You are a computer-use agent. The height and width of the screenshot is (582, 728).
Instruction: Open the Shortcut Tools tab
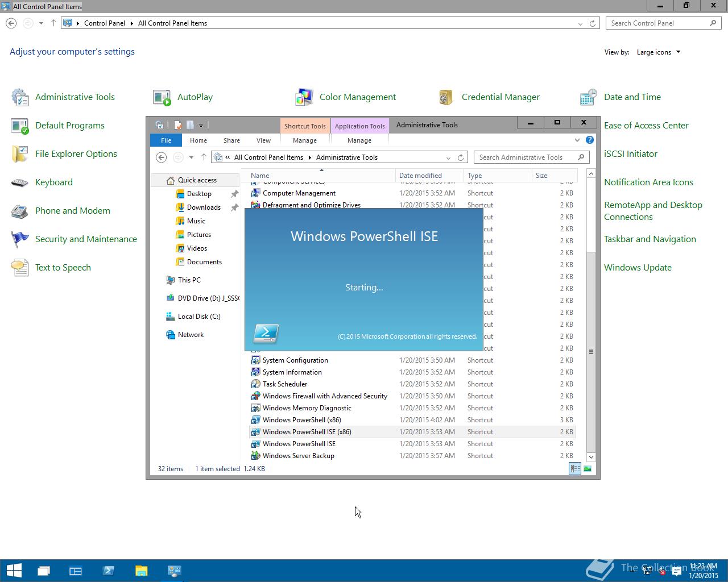(305, 126)
